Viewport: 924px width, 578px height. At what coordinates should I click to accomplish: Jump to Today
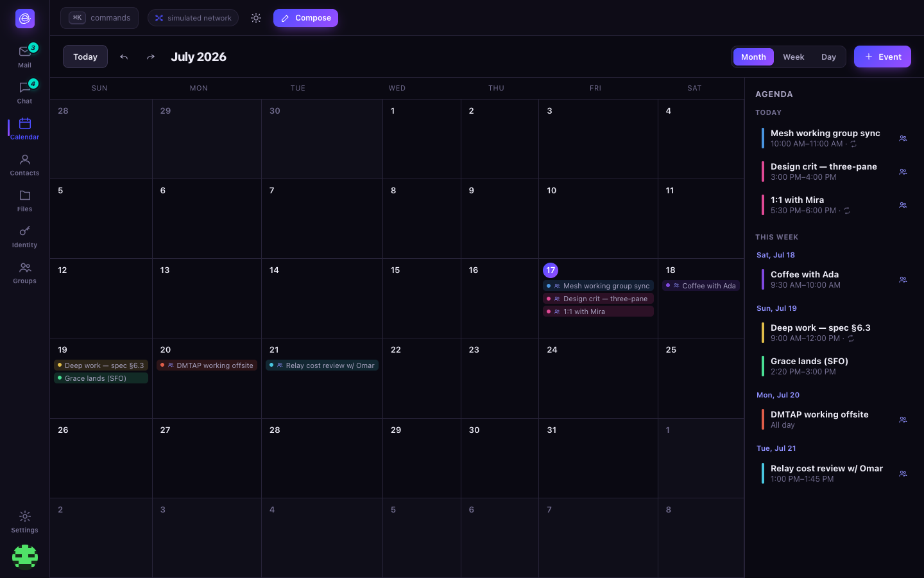click(85, 57)
